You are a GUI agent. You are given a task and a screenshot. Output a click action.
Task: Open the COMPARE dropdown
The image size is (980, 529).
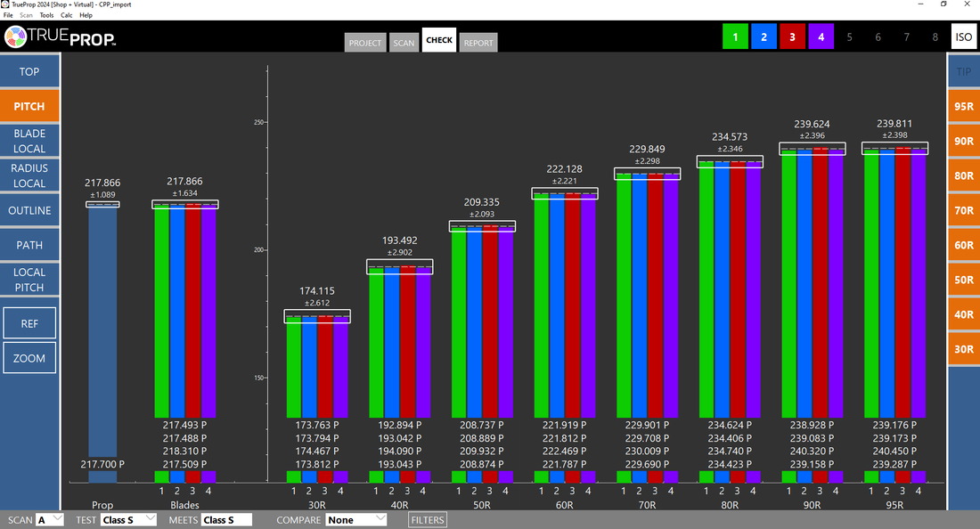point(356,519)
